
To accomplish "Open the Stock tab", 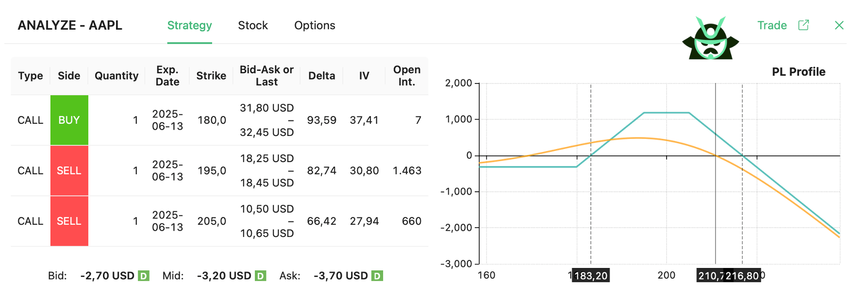I will click(252, 25).
